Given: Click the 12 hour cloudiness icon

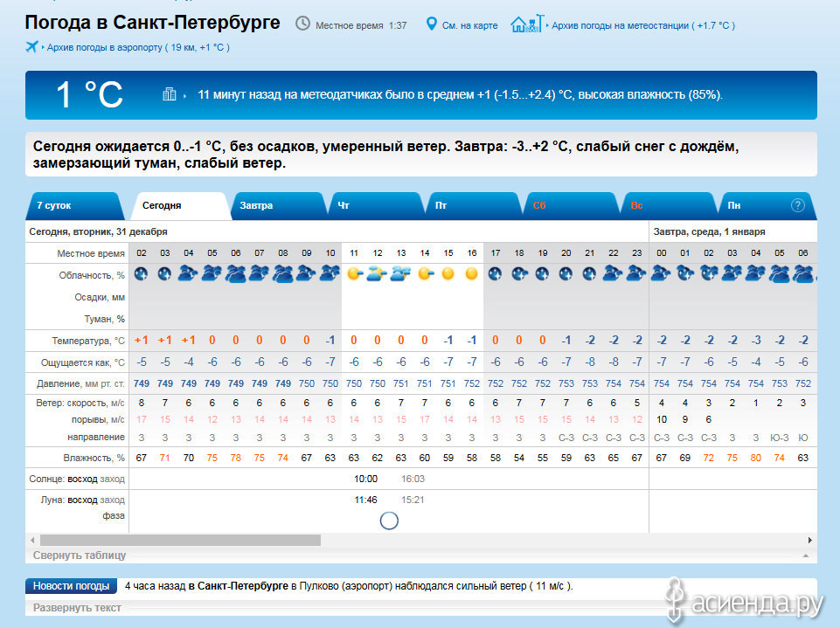Looking at the screenshot, I should [378, 274].
